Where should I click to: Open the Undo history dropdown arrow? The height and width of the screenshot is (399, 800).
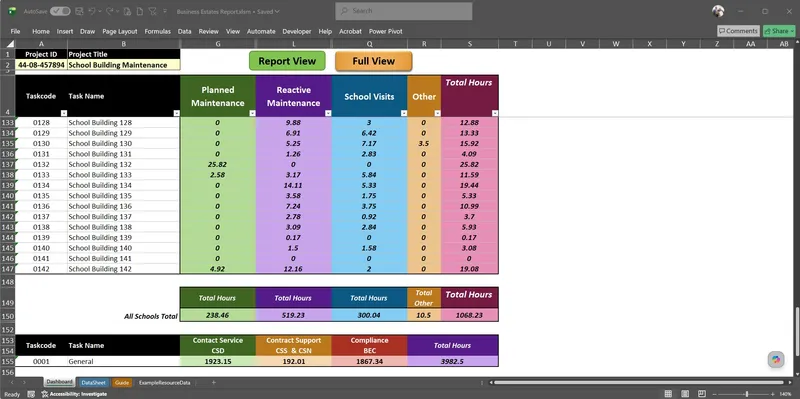click(x=99, y=11)
